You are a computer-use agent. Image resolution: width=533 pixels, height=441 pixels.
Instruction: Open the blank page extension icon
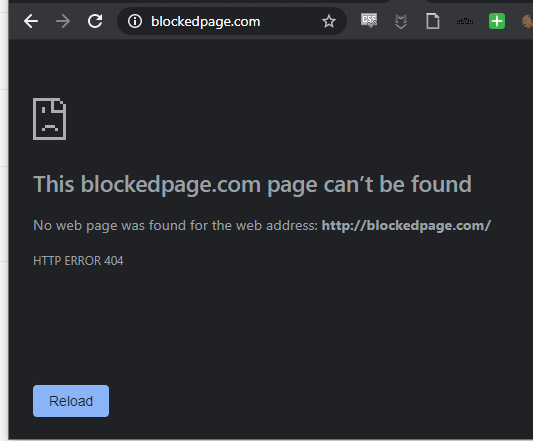[x=433, y=21]
